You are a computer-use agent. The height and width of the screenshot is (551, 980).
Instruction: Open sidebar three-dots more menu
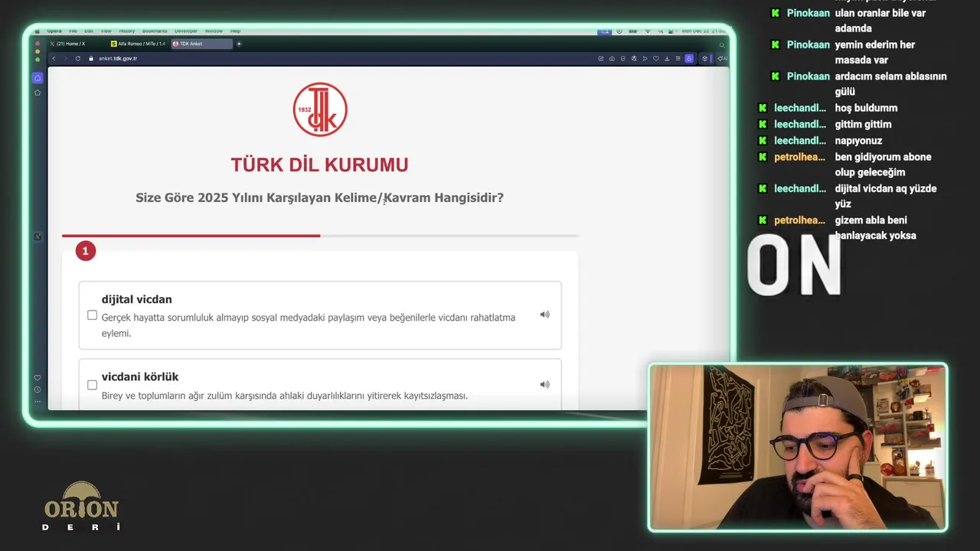(38, 401)
